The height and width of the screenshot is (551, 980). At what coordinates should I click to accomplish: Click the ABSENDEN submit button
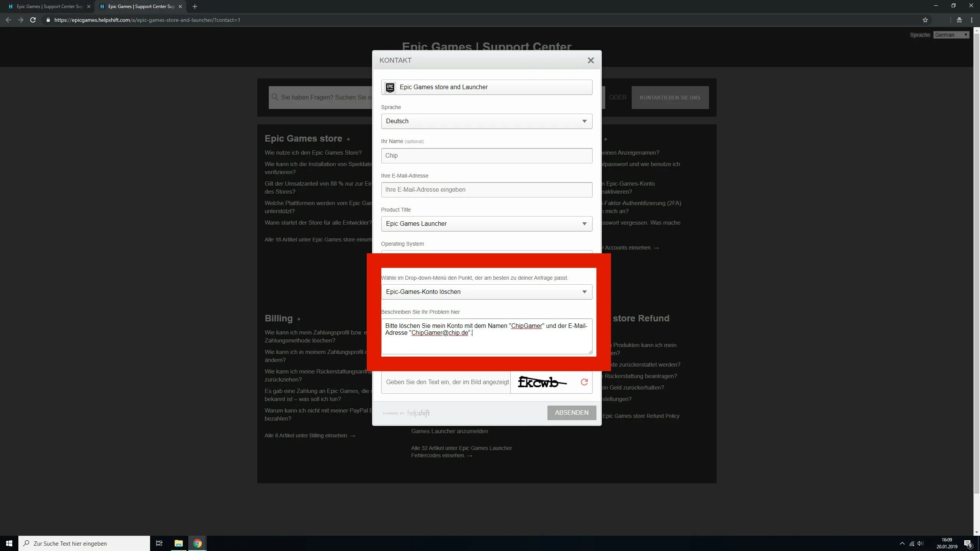point(571,412)
